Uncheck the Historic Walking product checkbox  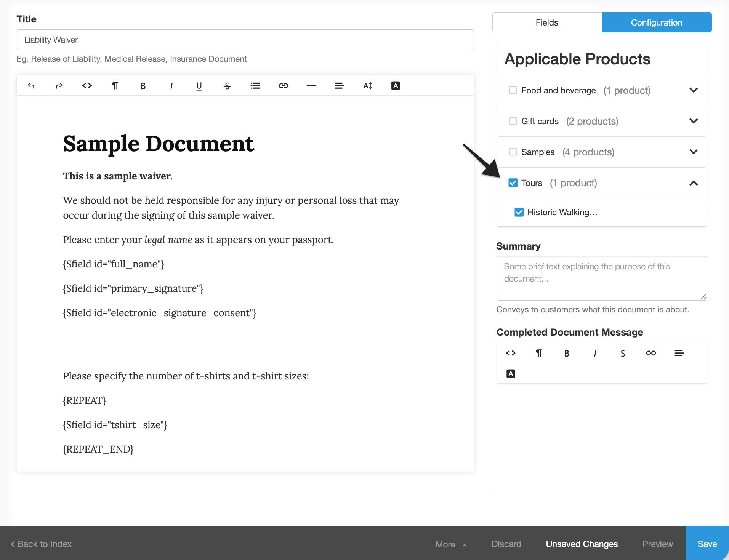tap(519, 212)
